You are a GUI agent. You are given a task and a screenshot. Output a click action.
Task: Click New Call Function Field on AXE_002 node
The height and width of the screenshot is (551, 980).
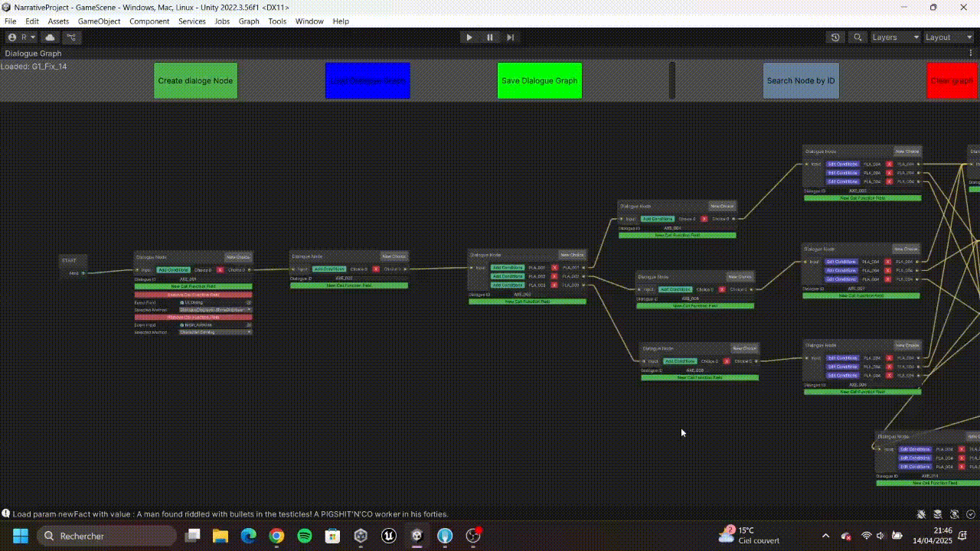(x=349, y=285)
